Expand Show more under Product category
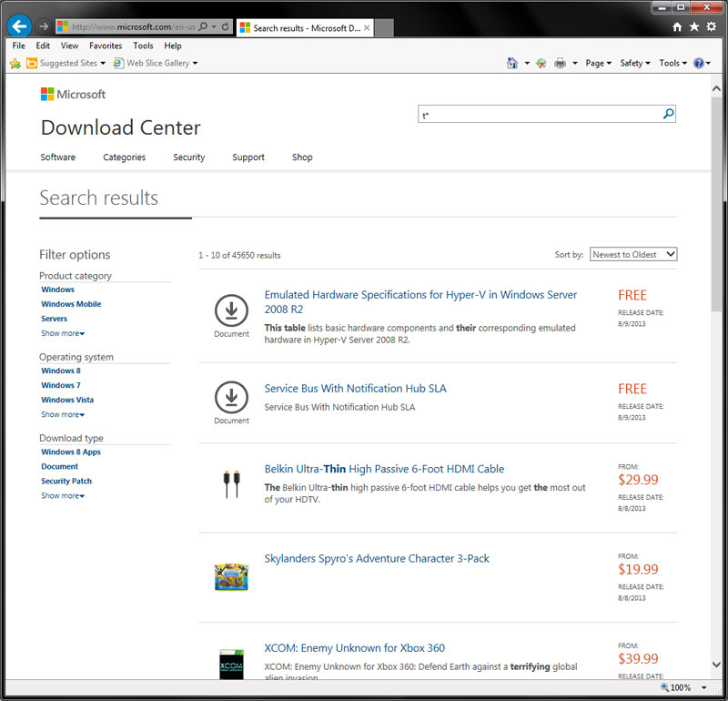The image size is (728, 701). 63,333
